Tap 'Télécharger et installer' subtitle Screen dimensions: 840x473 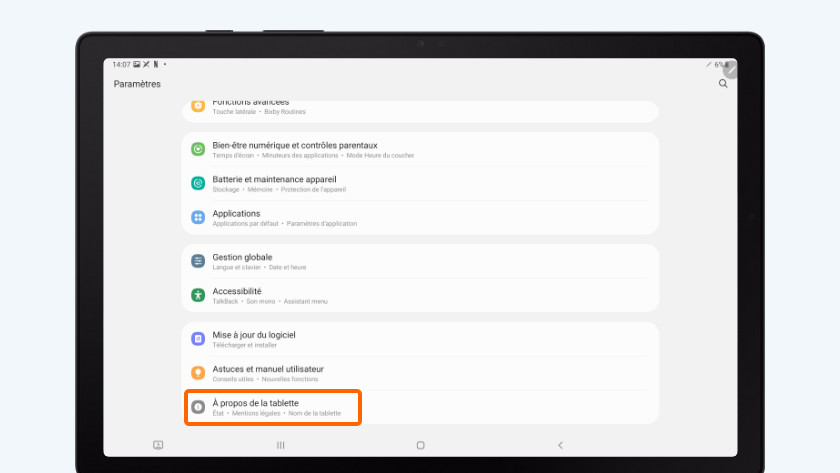245,345
